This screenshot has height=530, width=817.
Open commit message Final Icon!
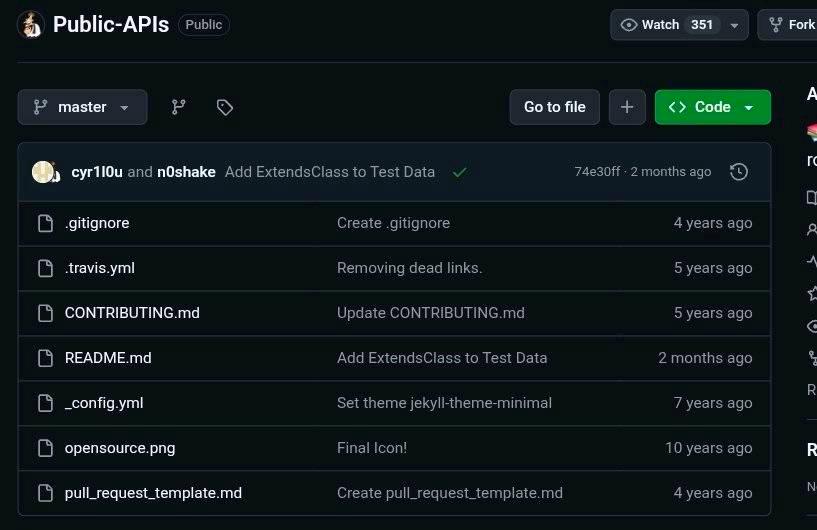point(372,448)
